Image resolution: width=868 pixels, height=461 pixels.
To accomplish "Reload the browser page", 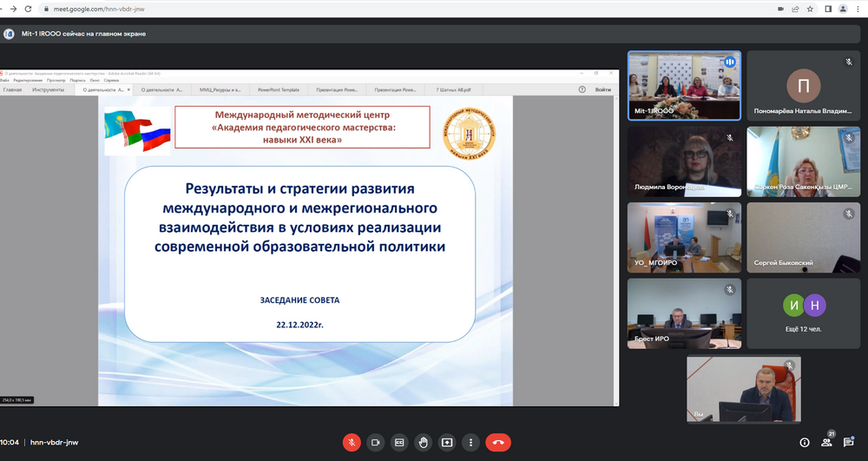I will click(x=29, y=9).
